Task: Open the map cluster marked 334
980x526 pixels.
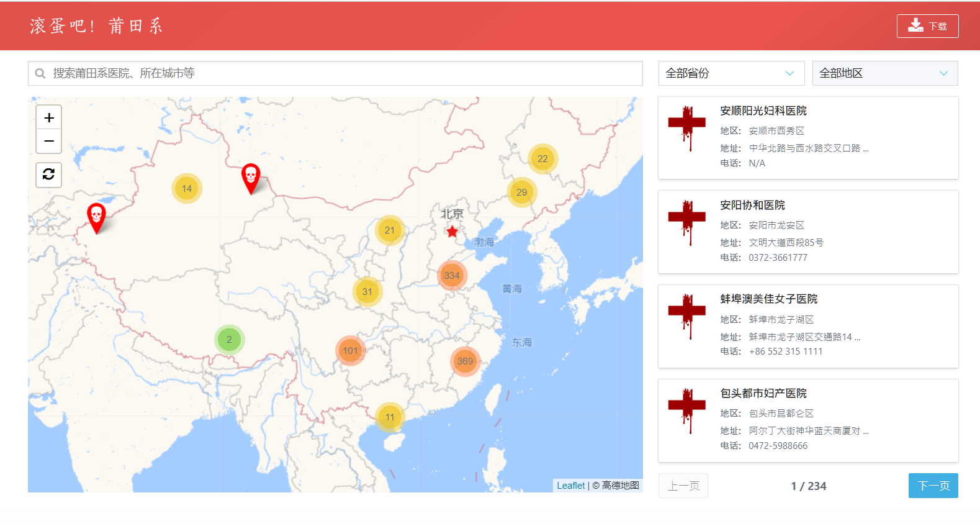Action: point(452,276)
